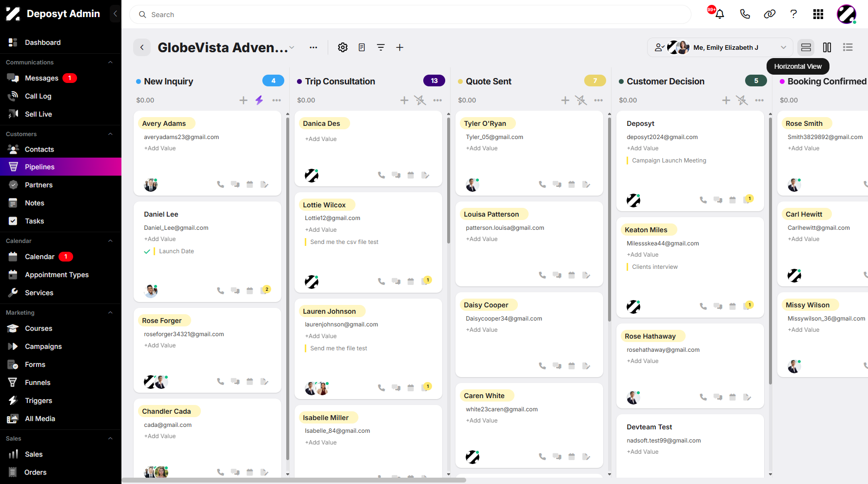
Task: Click +Add Value on Daniel Lee card
Action: (x=160, y=239)
